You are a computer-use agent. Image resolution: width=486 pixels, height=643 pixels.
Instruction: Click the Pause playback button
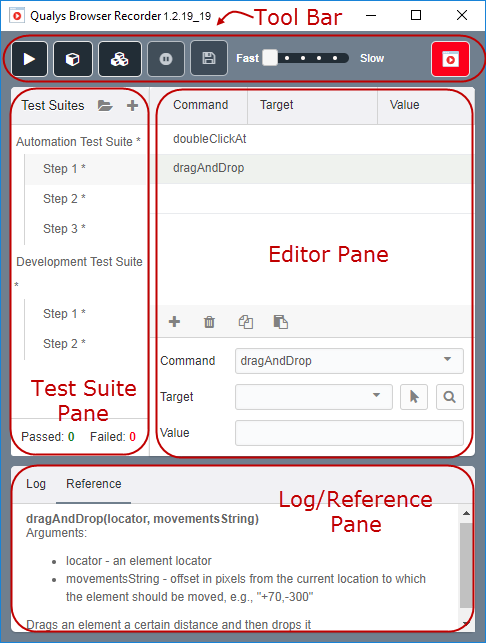tap(166, 59)
